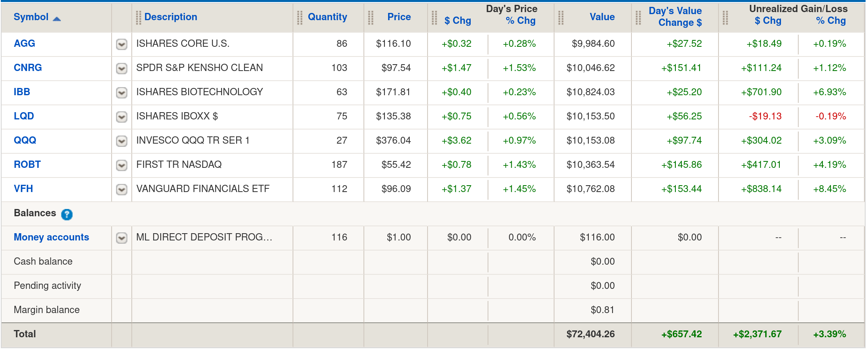
Task: Click the Balances help question mark icon
Action: (x=67, y=214)
